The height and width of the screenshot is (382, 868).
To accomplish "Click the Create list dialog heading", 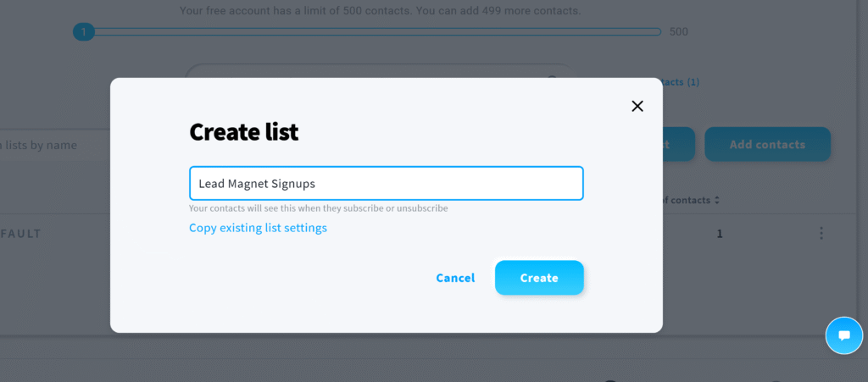I will (243, 132).
